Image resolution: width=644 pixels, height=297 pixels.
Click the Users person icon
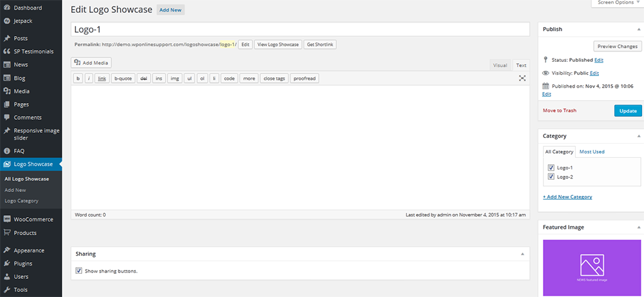pyautogui.click(x=6, y=276)
